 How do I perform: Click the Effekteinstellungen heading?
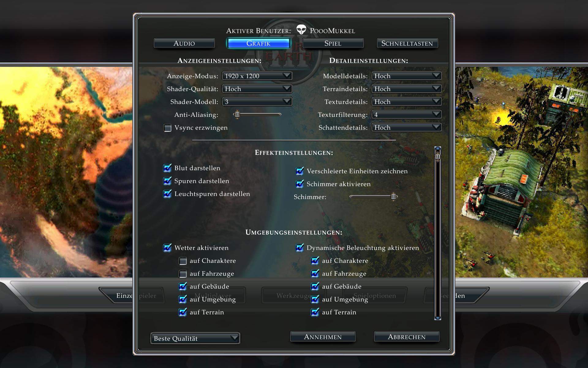[x=294, y=153]
